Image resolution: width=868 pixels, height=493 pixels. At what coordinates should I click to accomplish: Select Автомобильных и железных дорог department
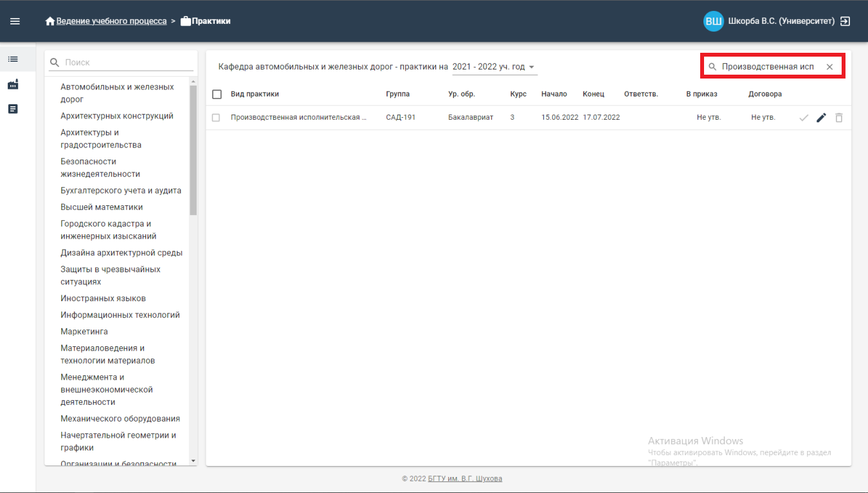(x=117, y=93)
